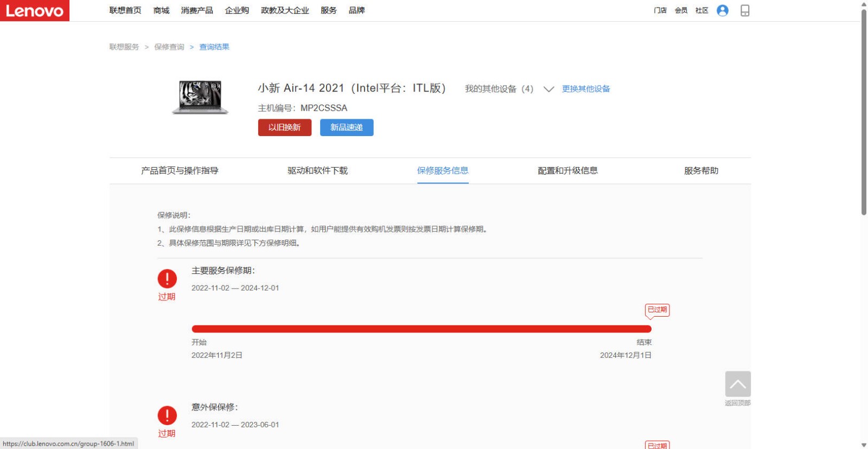Click the page vertical scrollbar
Screen dimensions: 868x449
point(864,108)
